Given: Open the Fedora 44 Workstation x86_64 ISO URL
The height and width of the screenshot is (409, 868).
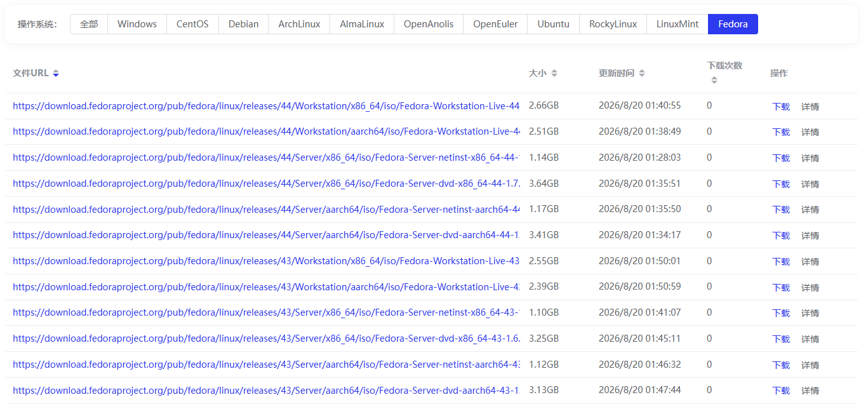Looking at the screenshot, I should (x=266, y=106).
